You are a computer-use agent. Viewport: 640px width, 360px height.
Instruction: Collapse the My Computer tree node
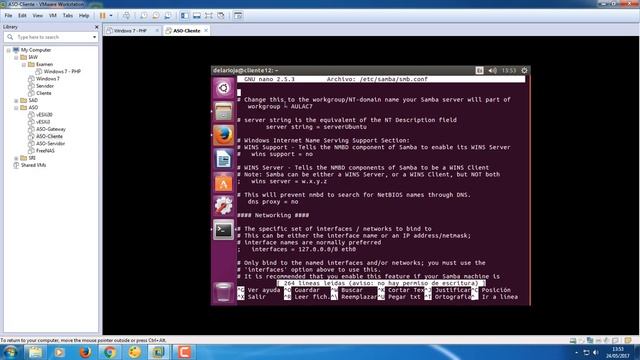point(9,50)
